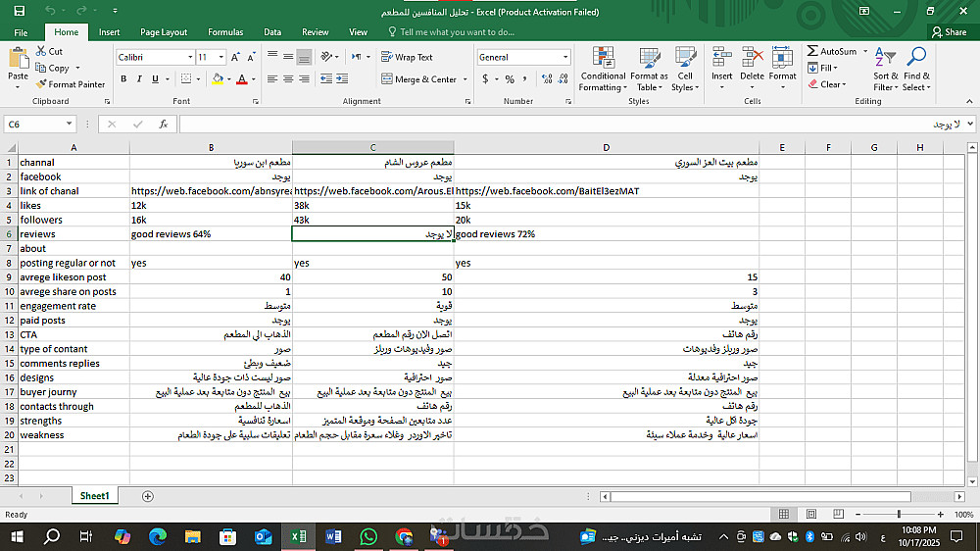Toggle Italic formatting
Image resolution: width=980 pixels, height=551 pixels.
139,78
